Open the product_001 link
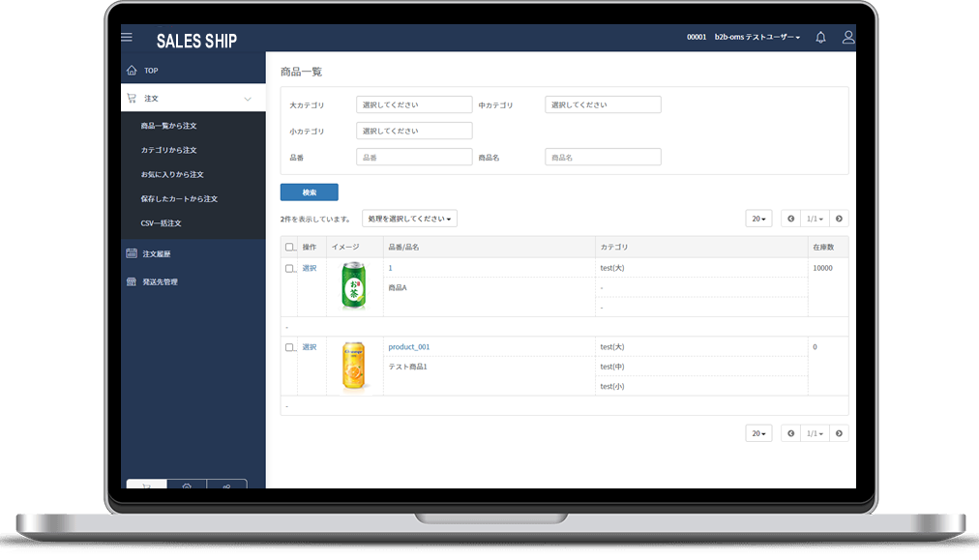979x560 pixels. 409,347
